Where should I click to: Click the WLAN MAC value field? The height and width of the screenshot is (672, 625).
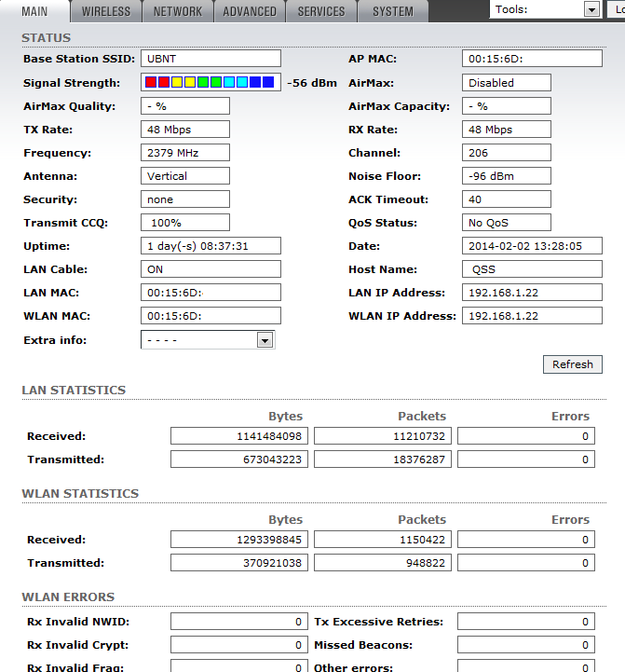point(211,315)
